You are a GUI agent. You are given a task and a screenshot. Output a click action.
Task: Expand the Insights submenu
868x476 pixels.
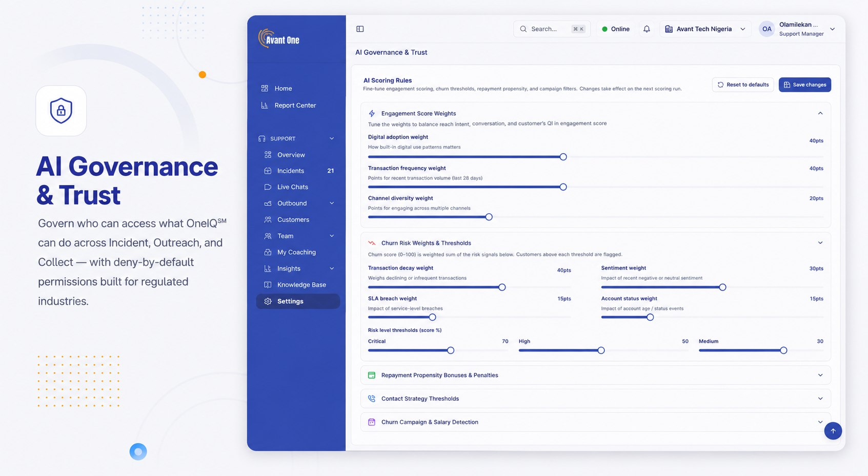332,268
